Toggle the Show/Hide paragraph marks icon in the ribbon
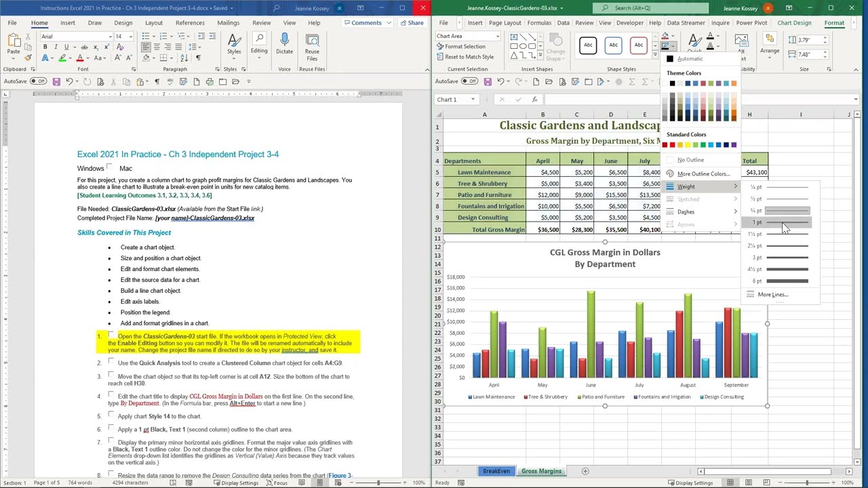 tap(198, 58)
